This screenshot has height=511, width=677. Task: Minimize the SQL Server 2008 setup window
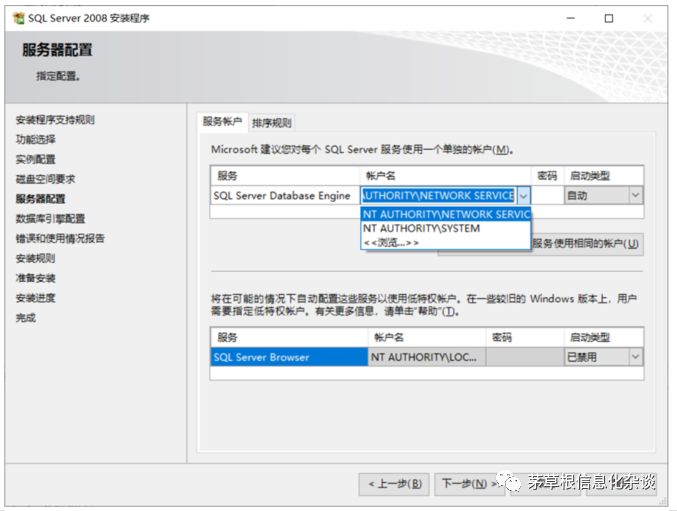(570, 18)
